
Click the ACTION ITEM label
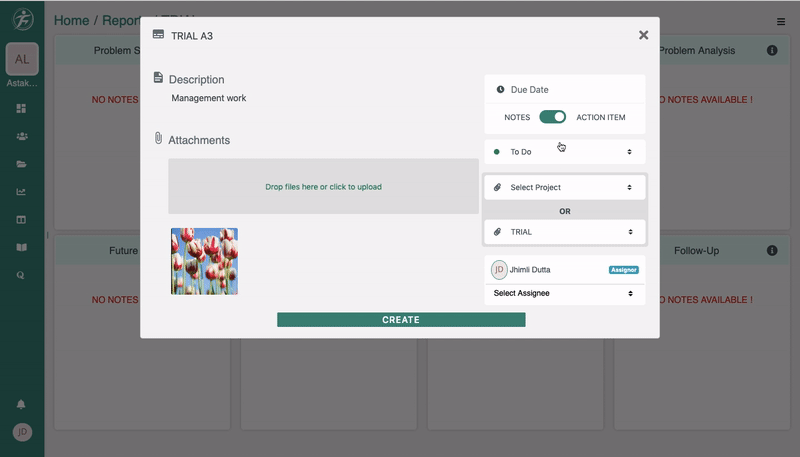601,117
